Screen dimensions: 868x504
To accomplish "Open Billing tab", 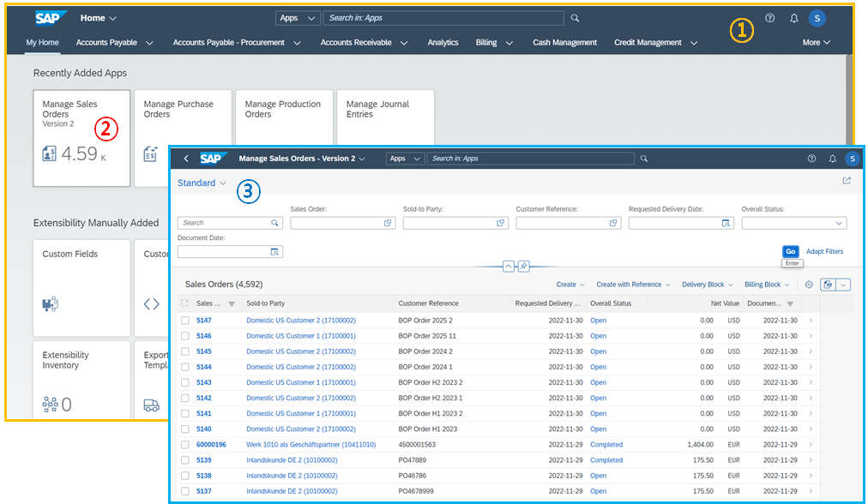I will pos(486,43).
